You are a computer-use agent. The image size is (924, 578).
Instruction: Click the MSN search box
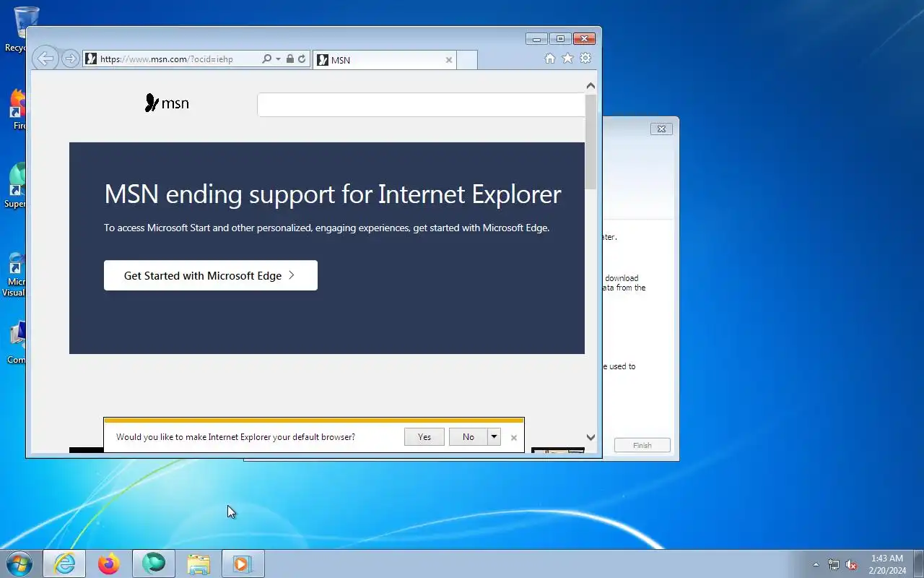421,105
